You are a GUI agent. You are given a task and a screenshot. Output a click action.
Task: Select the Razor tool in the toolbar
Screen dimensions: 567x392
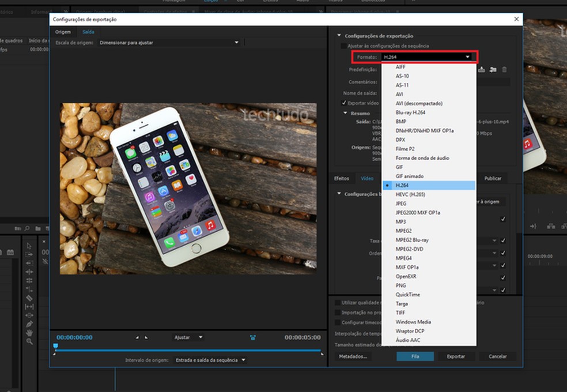coord(29,297)
